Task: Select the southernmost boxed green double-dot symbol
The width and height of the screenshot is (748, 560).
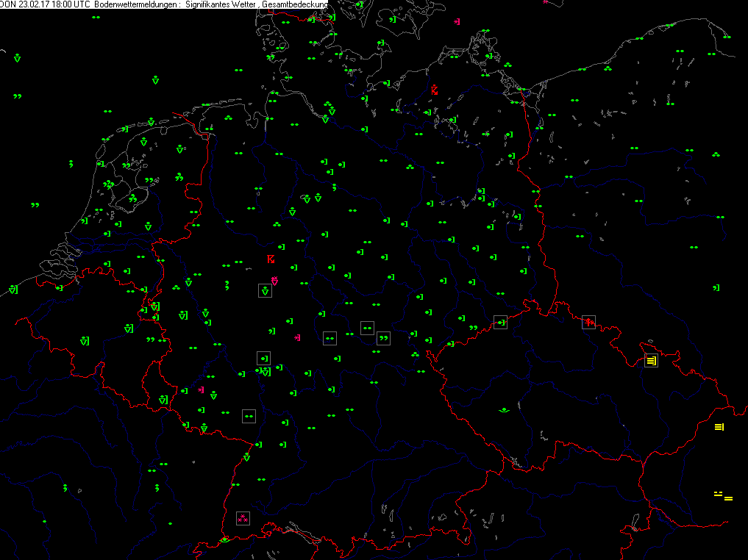Action: tap(249, 416)
